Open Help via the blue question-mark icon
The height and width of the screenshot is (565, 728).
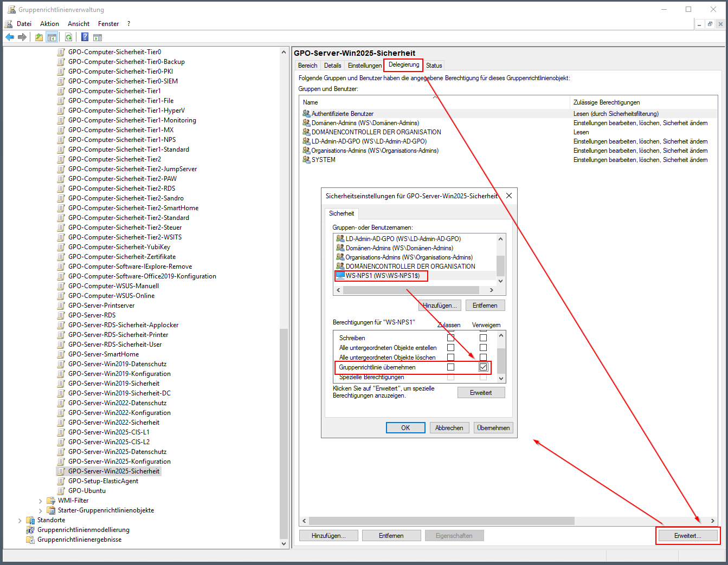tap(85, 37)
